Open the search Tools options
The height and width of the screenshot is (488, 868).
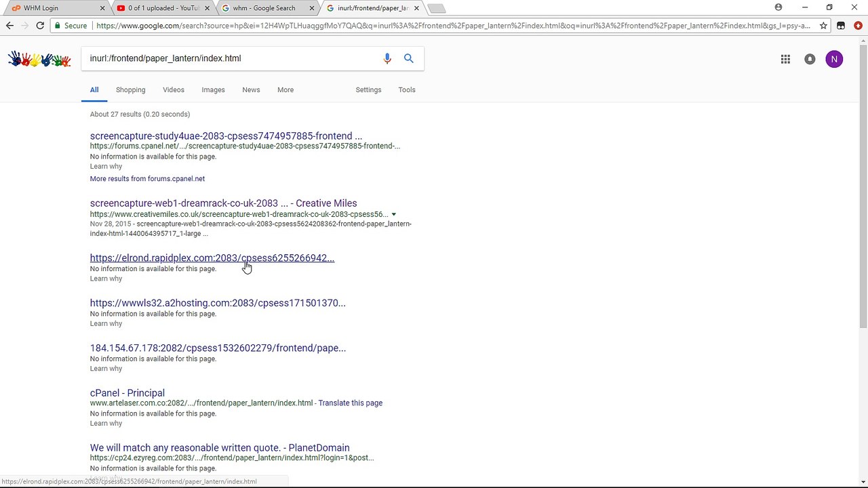[407, 89]
